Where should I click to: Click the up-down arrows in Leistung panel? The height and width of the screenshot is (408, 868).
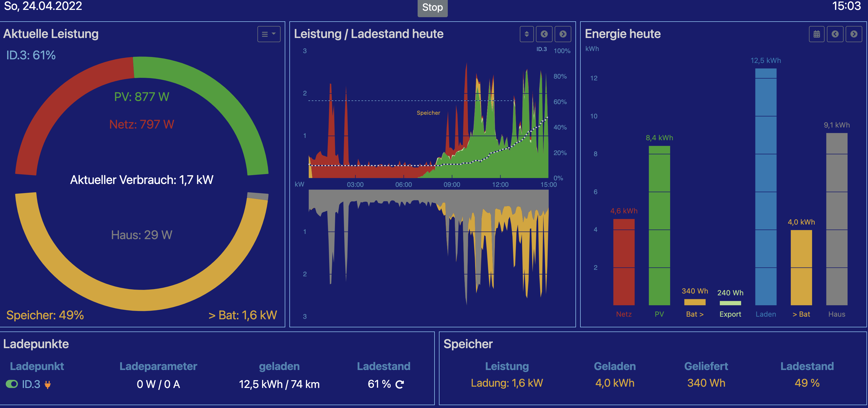(526, 34)
